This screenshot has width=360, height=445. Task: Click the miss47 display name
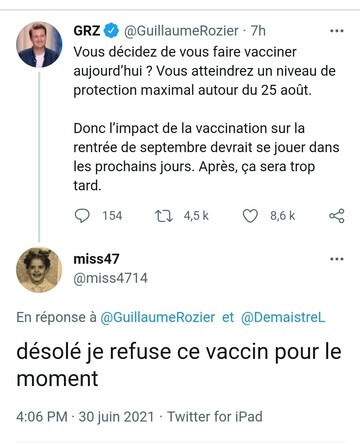(x=96, y=259)
